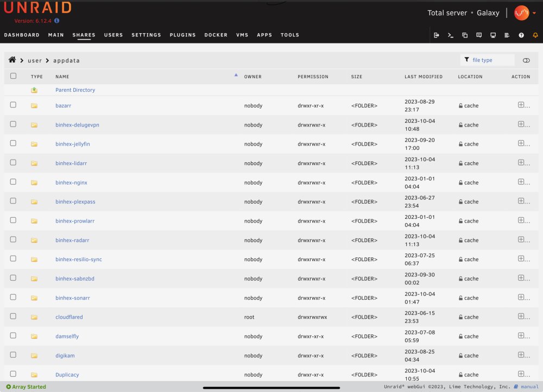Open the Settings tab
This screenshot has height=392, width=543.
point(146,35)
